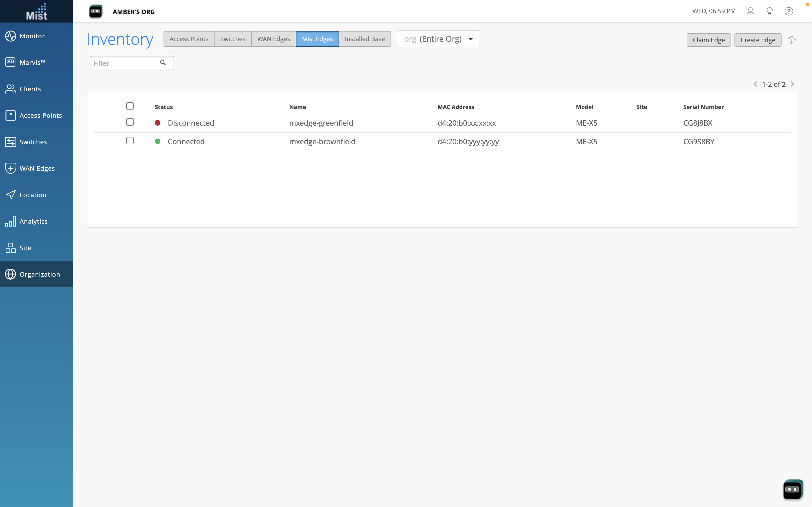Open the Monitor sidebar icon
Viewport: 812px width, 507px height.
[x=11, y=36]
